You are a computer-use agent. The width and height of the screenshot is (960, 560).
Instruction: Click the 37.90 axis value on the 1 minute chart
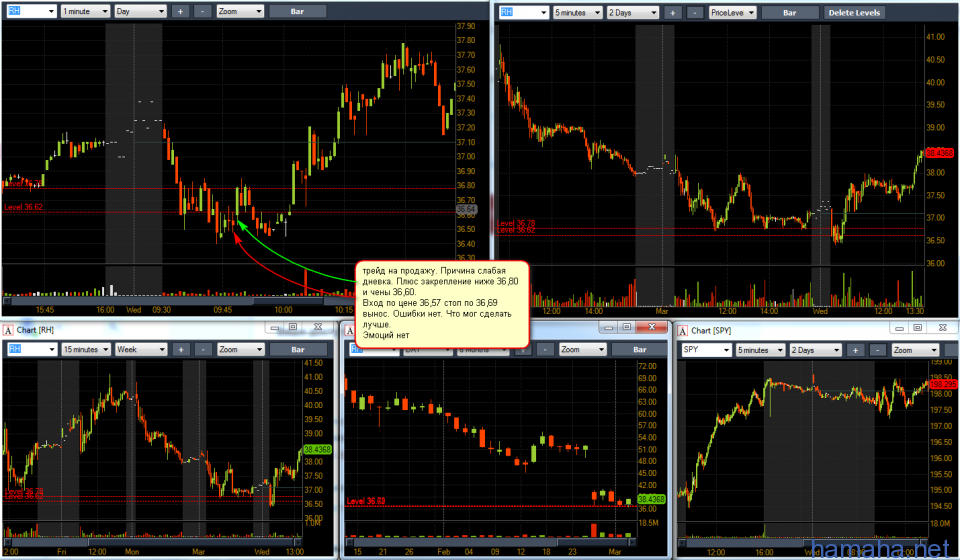tap(466, 26)
